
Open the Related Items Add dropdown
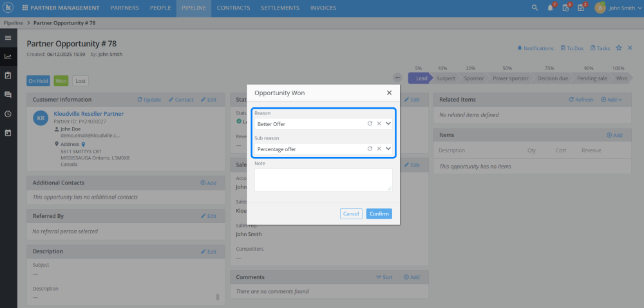pos(612,100)
